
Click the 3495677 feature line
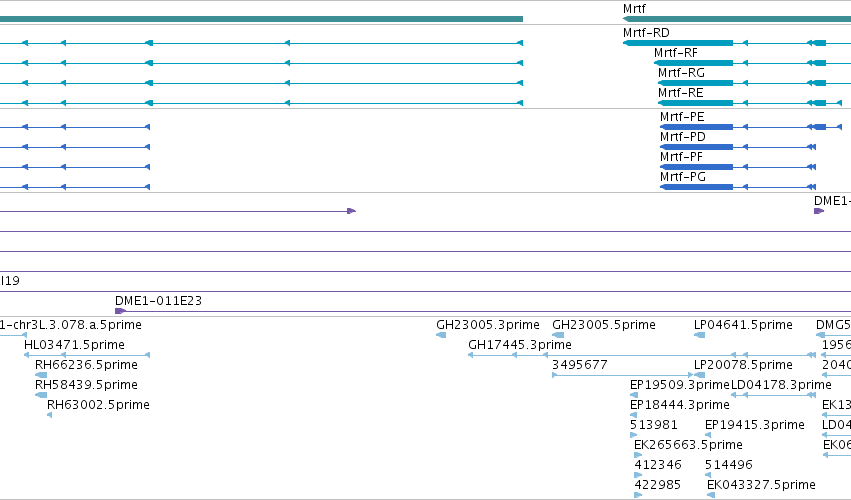(623, 375)
